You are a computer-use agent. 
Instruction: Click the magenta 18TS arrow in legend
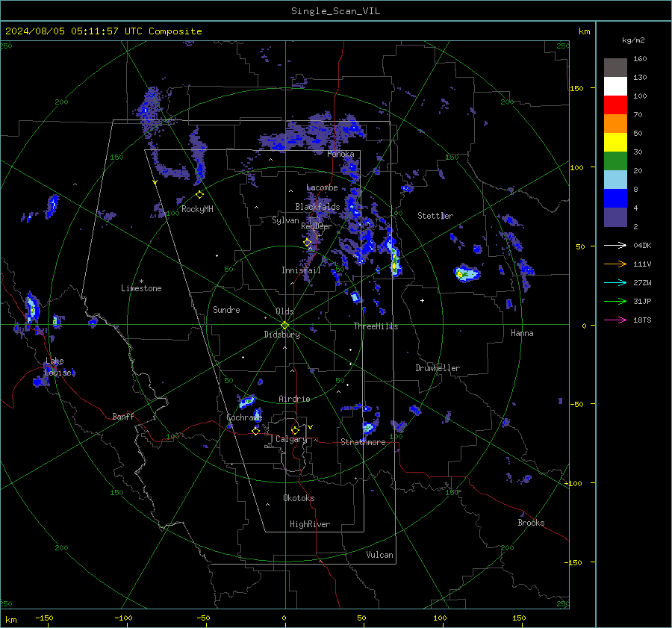point(615,320)
